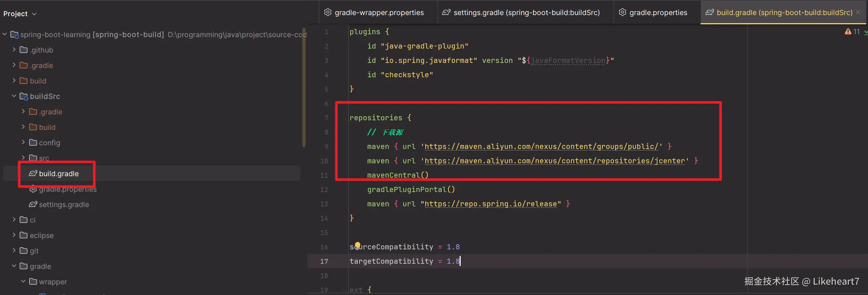Viewport: 868px width, 295px height.
Task: Collapse the buildSrc folder chevron
Action: (14, 96)
